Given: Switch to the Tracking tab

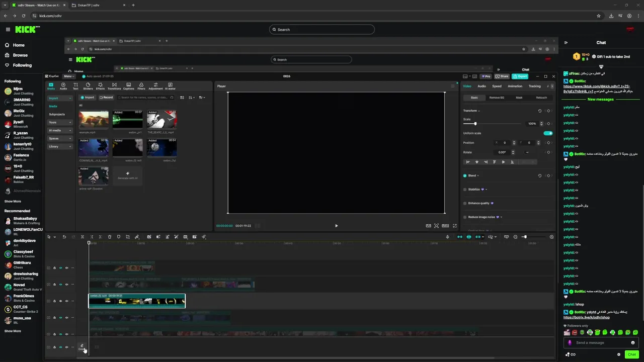Looking at the screenshot, I should pos(534,86).
